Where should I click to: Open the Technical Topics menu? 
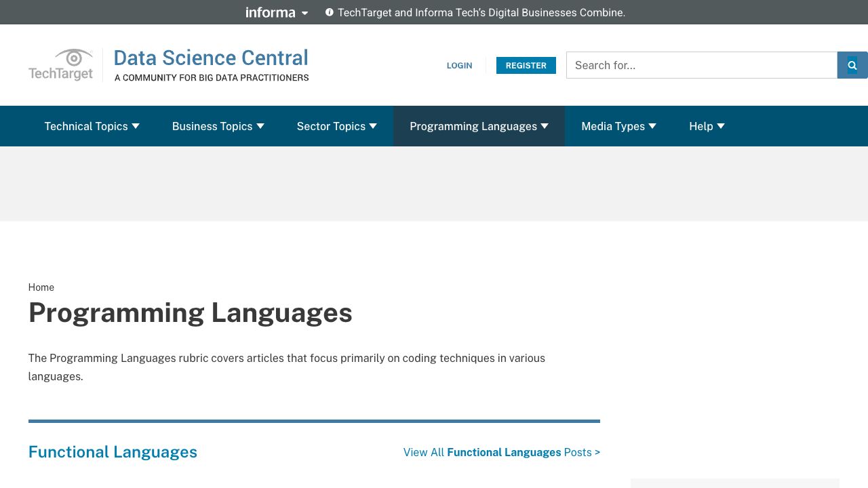pos(92,126)
